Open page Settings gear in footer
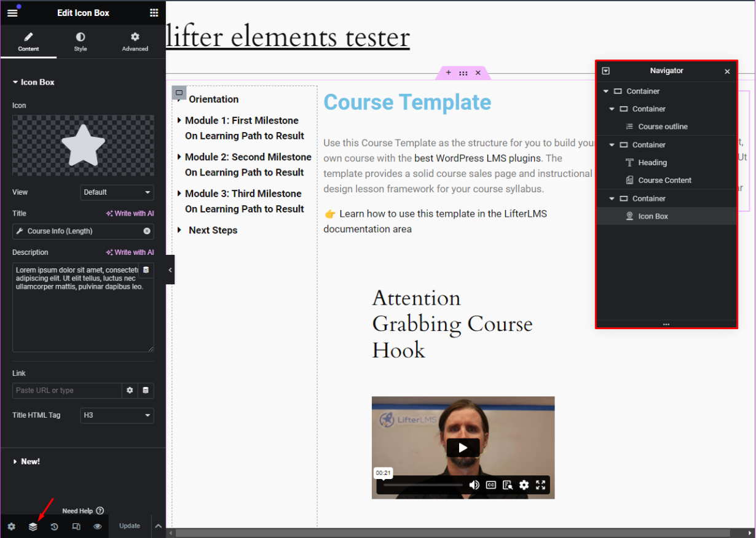This screenshot has height=538, width=756. point(11,526)
